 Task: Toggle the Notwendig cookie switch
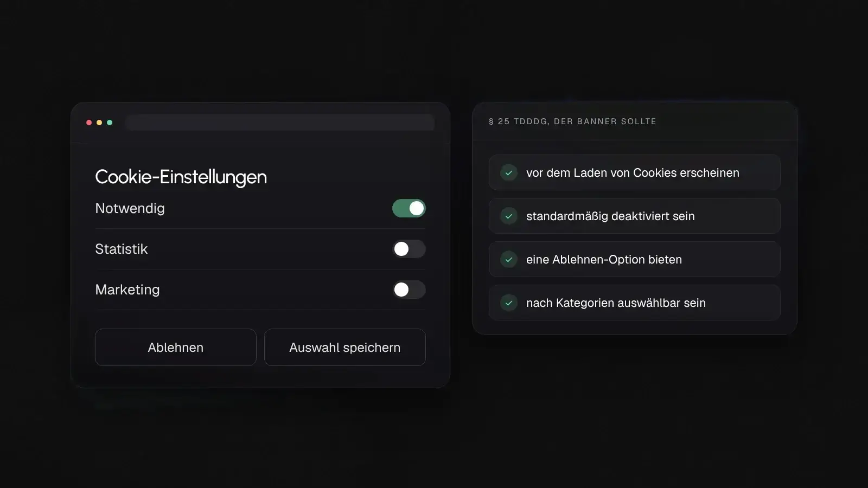click(x=409, y=208)
